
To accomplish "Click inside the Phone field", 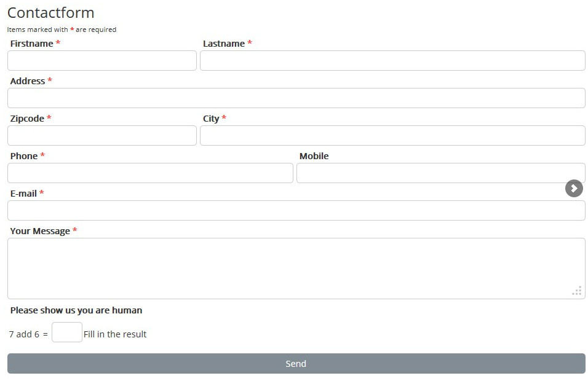I will click(x=150, y=173).
